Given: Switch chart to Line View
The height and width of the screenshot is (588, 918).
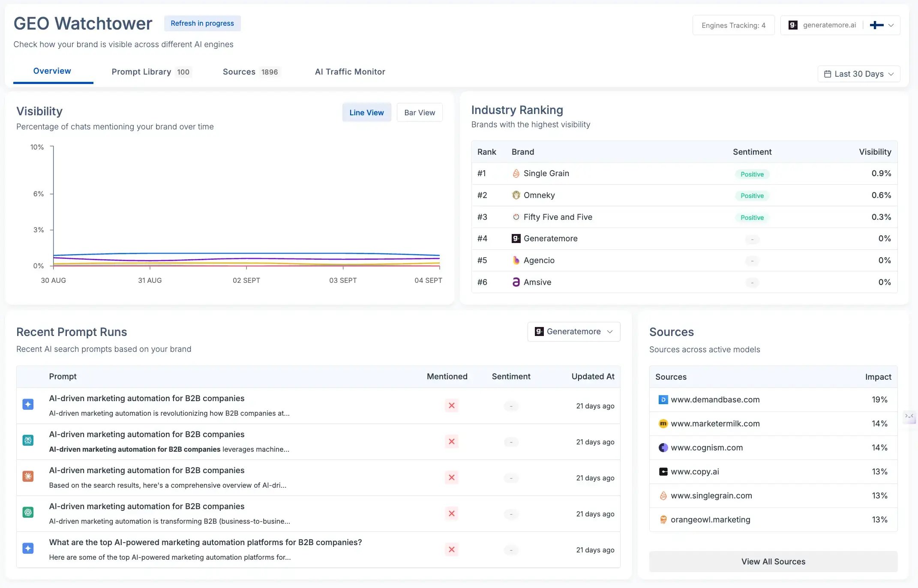Looking at the screenshot, I should [366, 113].
